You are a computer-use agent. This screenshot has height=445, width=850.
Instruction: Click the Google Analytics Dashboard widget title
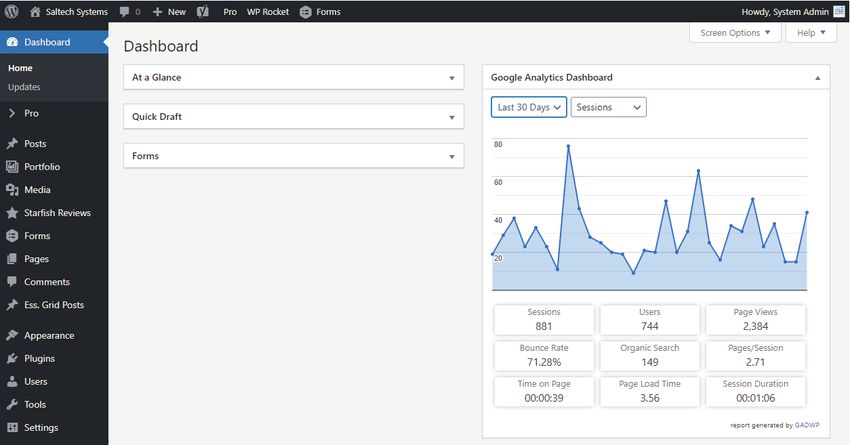click(x=551, y=78)
